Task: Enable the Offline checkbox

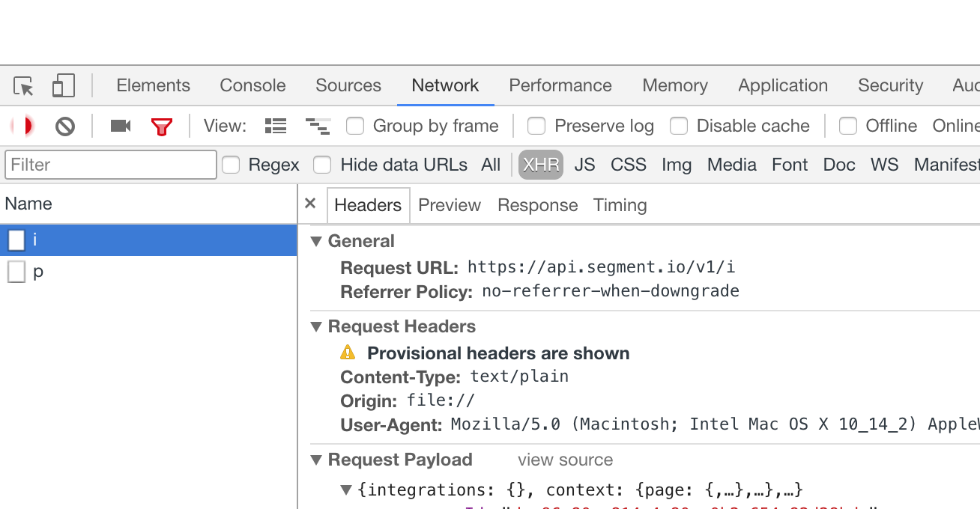Action: tap(848, 126)
